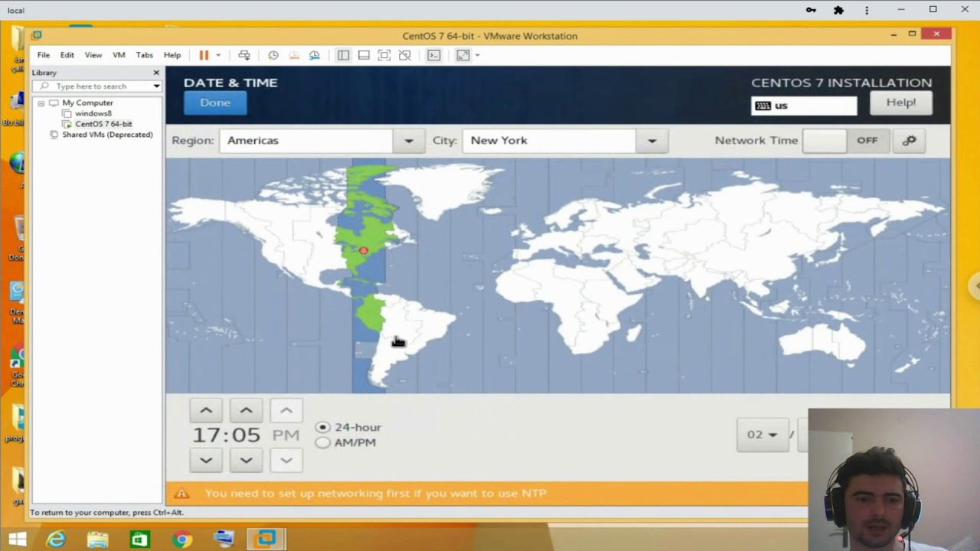Viewport: 980px width, 551px height.
Task: Open the City dropdown showing New York
Action: click(x=565, y=141)
